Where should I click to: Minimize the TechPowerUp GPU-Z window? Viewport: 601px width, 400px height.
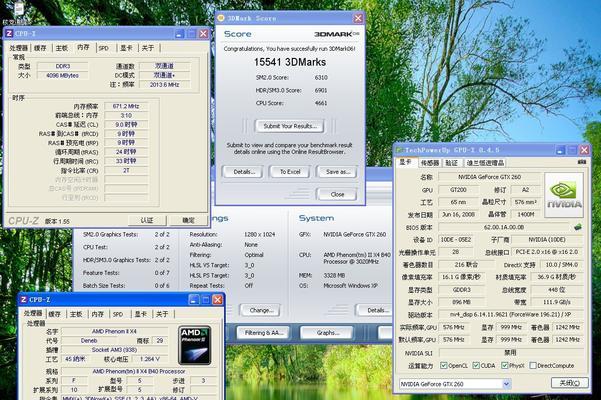coord(560,150)
